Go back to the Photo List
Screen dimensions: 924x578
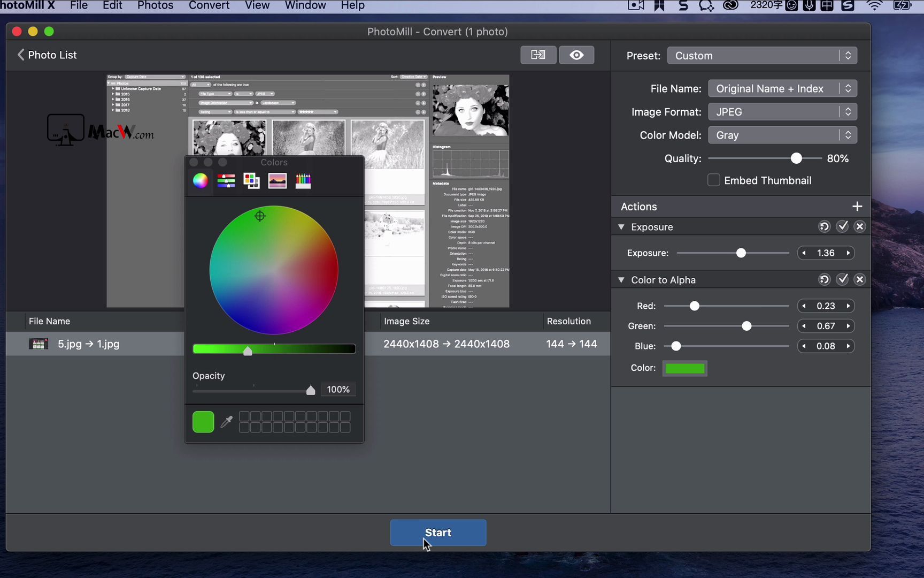point(47,55)
